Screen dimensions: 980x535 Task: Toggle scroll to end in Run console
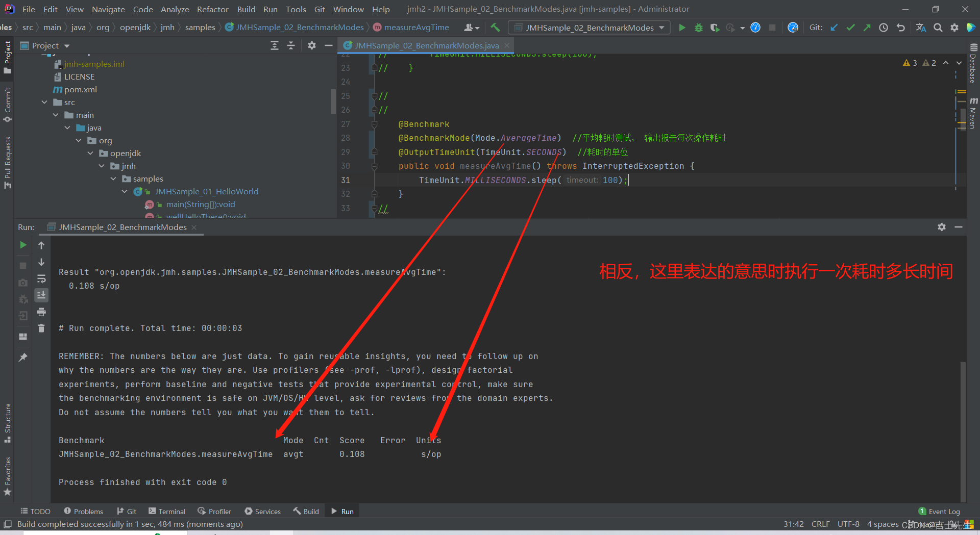pos(41,295)
